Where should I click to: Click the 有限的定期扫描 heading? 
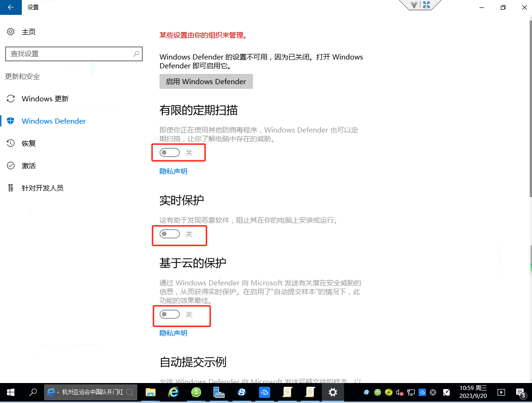(199, 110)
